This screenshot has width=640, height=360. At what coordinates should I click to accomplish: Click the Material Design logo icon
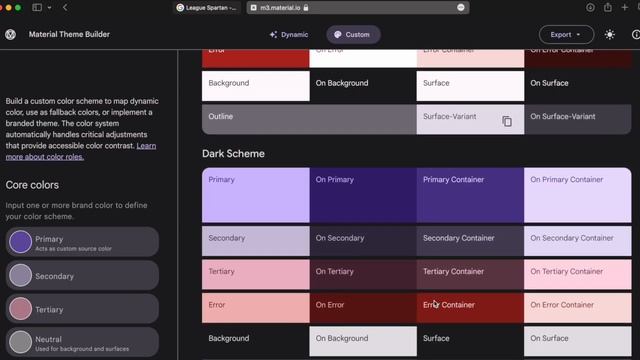point(11,35)
